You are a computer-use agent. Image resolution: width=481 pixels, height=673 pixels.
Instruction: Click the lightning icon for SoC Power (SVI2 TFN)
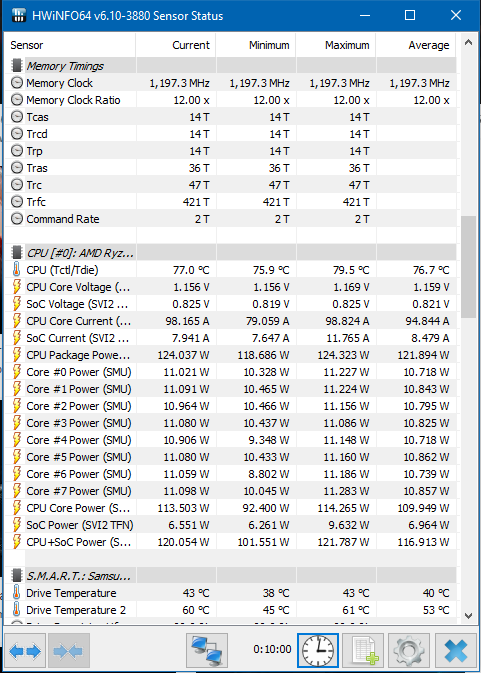coord(16,525)
